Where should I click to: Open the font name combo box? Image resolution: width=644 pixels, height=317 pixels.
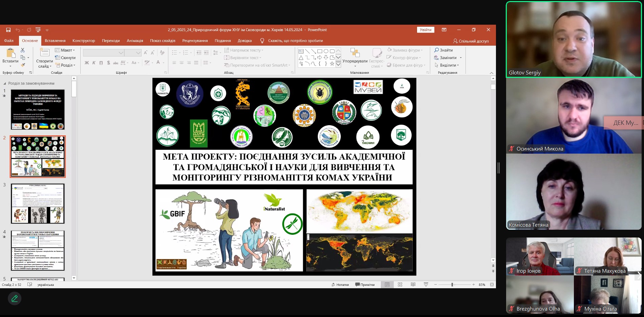click(x=103, y=53)
